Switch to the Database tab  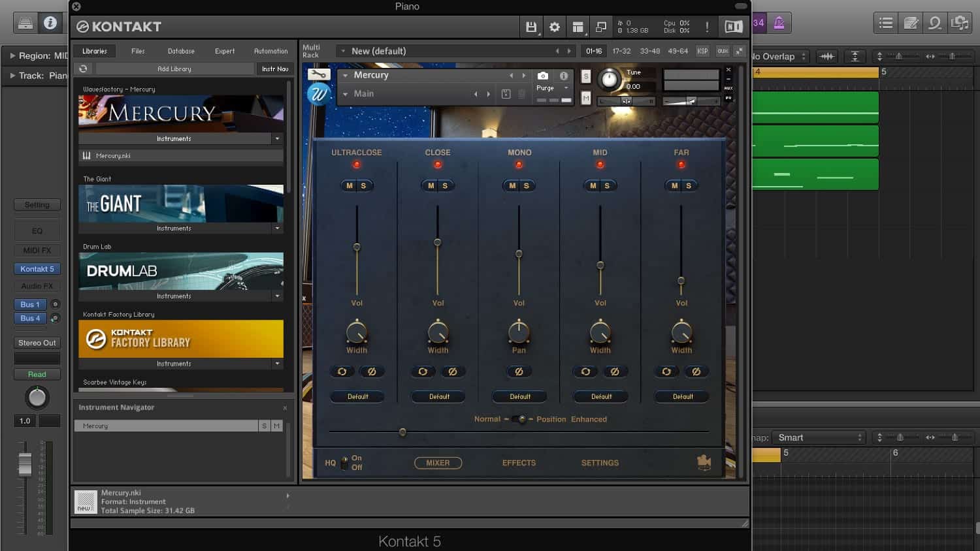pyautogui.click(x=181, y=51)
